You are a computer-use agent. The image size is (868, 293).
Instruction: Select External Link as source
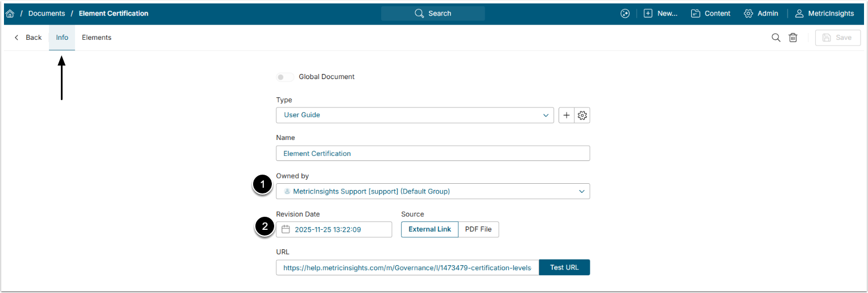[x=429, y=229]
